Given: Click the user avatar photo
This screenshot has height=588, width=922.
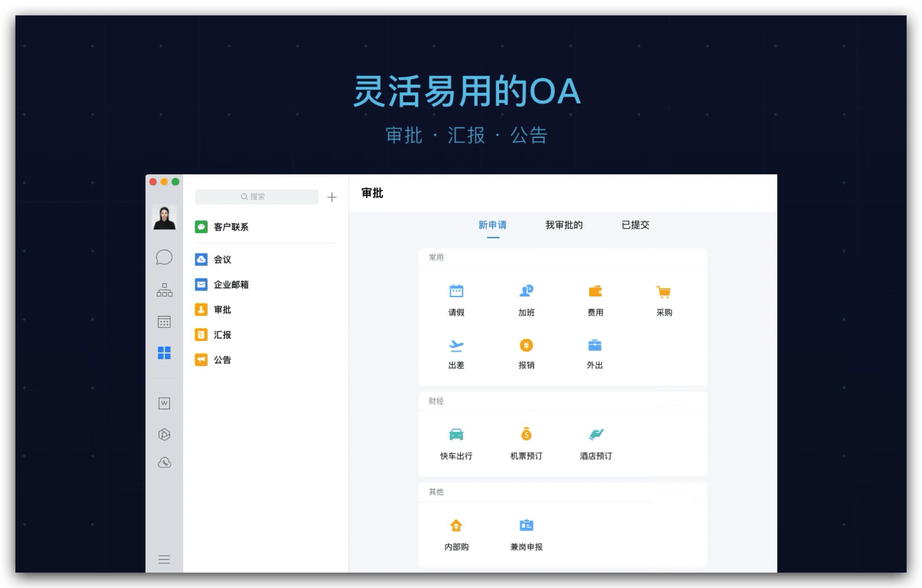Looking at the screenshot, I should coord(164,217).
